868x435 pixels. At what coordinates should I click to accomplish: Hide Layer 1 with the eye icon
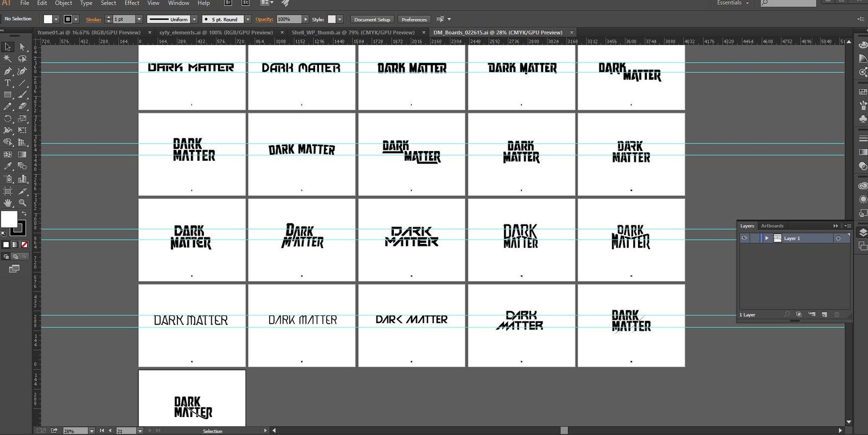click(744, 238)
